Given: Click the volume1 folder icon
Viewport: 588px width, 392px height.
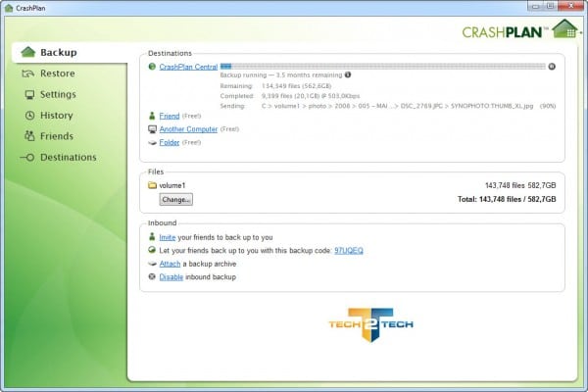Looking at the screenshot, I should [152, 184].
